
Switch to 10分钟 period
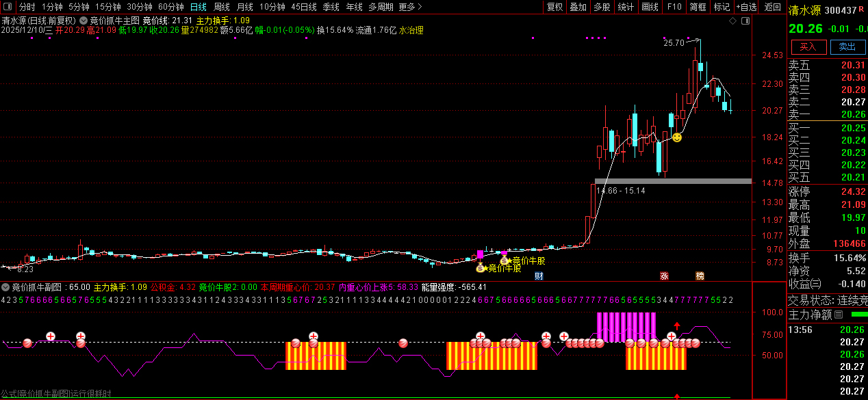[272, 7]
